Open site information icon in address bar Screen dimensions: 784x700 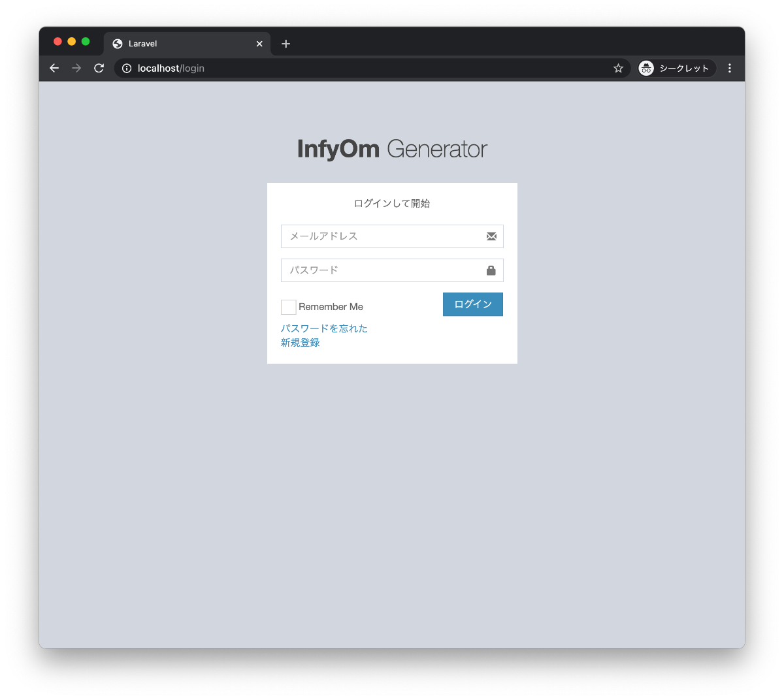coord(127,68)
